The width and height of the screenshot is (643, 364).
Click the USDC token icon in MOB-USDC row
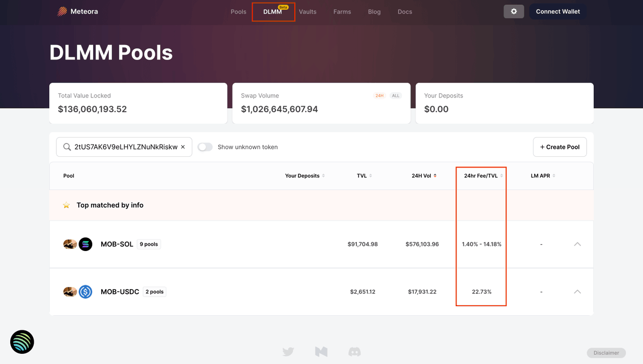click(x=85, y=292)
